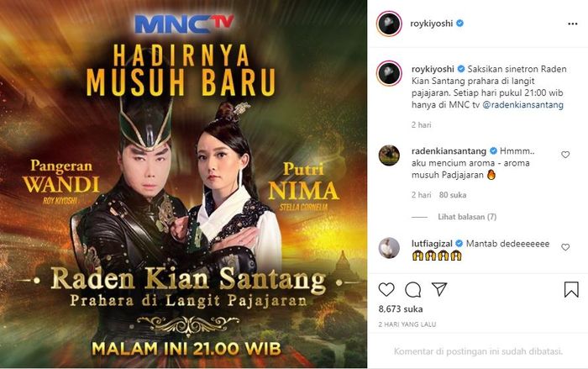The image size is (588, 369).
Task: Open the three-dot more options menu
Action: pos(573,24)
